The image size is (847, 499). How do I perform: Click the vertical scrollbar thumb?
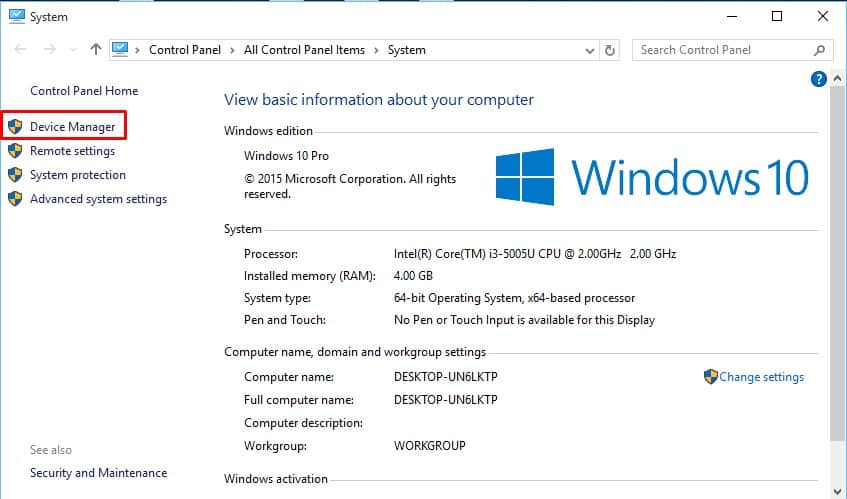[x=837, y=265]
